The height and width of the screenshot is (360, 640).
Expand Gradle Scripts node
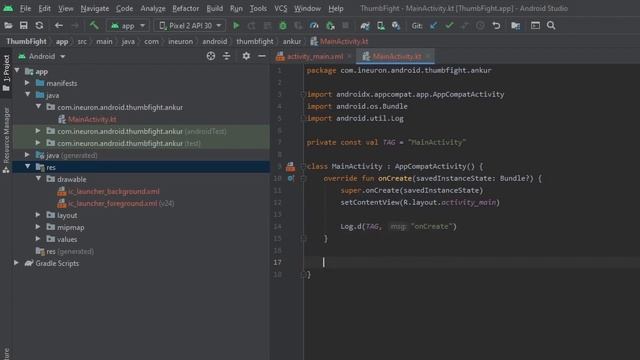(16, 263)
